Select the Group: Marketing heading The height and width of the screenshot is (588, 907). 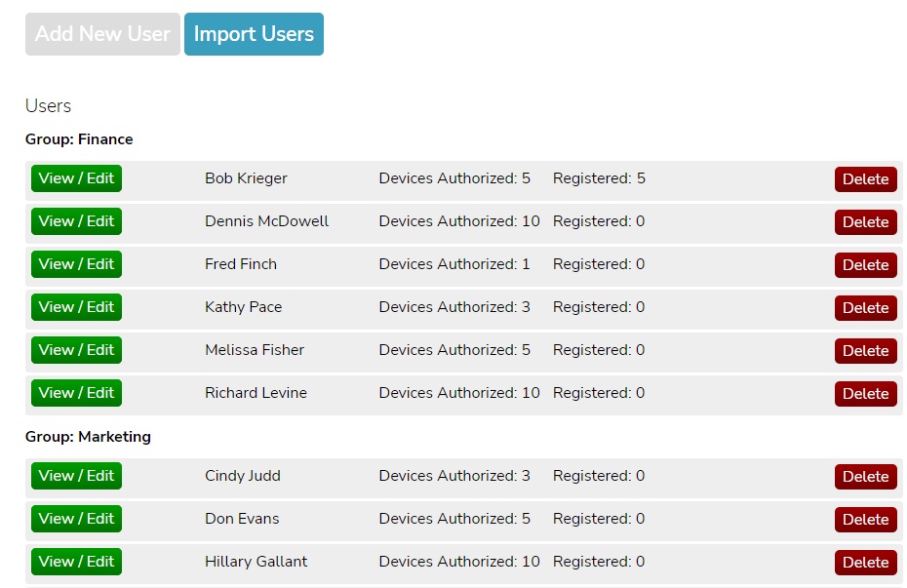click(x=87, y=436)
